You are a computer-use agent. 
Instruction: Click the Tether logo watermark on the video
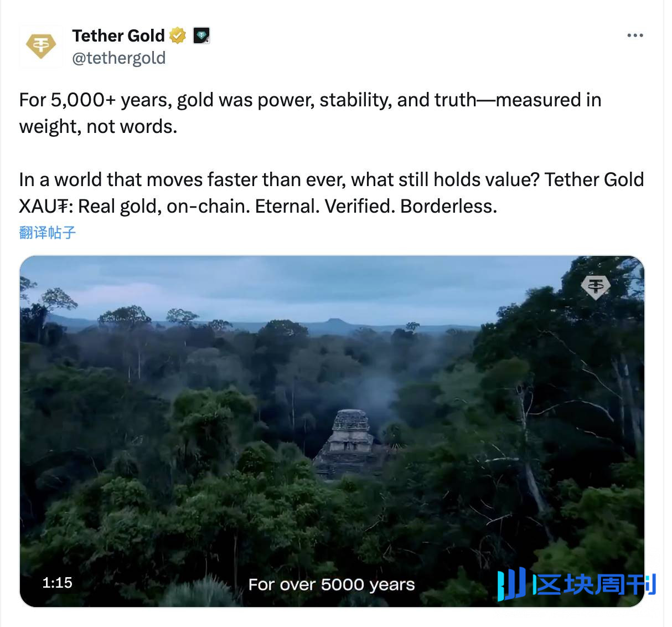click(596, 287)
